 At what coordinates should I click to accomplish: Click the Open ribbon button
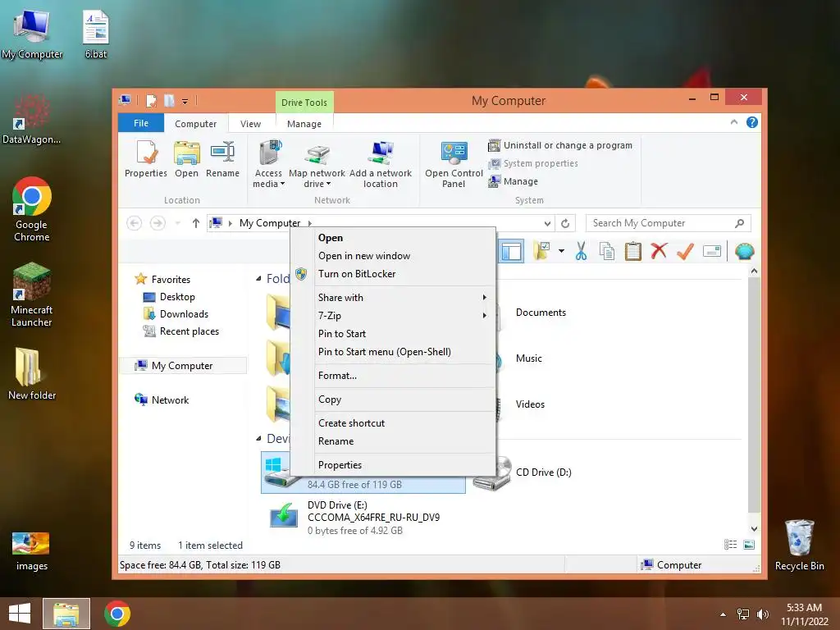[186, 158]
